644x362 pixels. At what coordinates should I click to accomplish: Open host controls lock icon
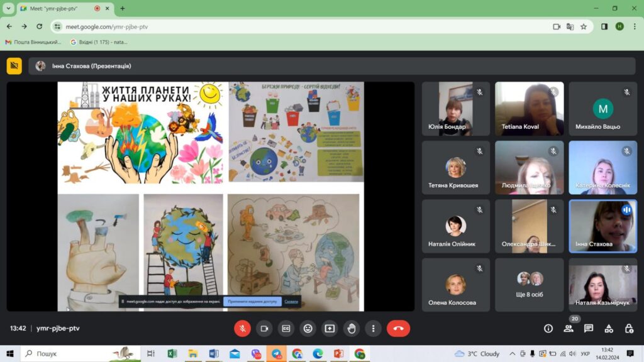[x=629, y=328]
